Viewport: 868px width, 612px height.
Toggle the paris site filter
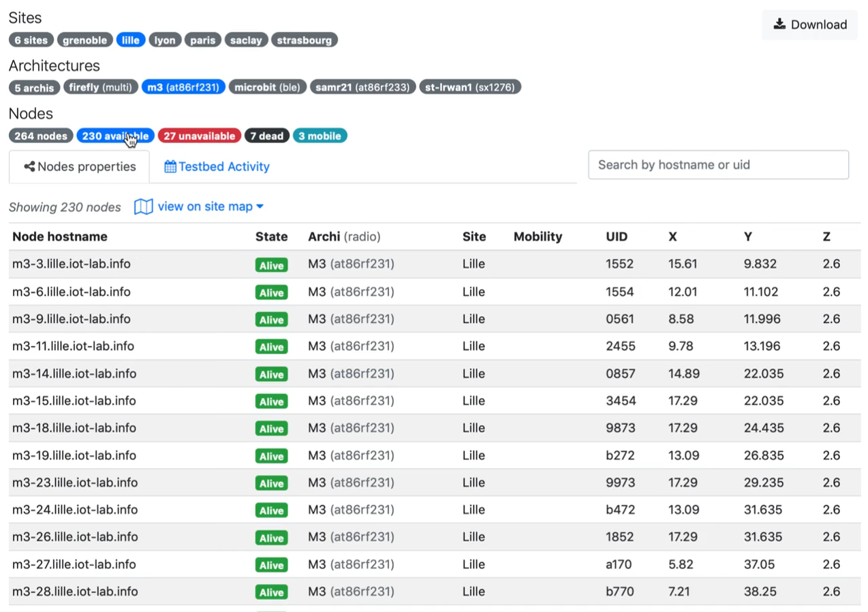pos(203,40)
